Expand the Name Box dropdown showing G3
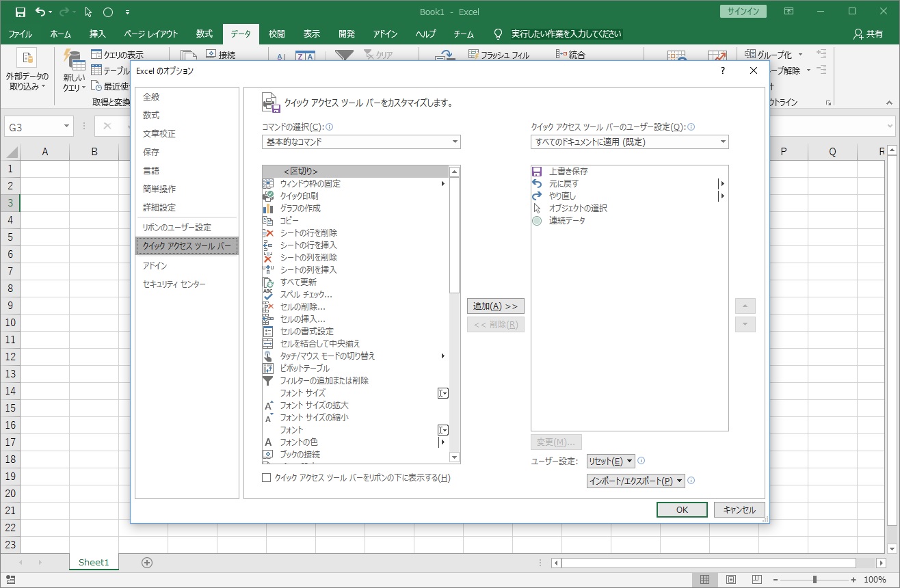Screen dimensions: 900x588 pos(66,126)
